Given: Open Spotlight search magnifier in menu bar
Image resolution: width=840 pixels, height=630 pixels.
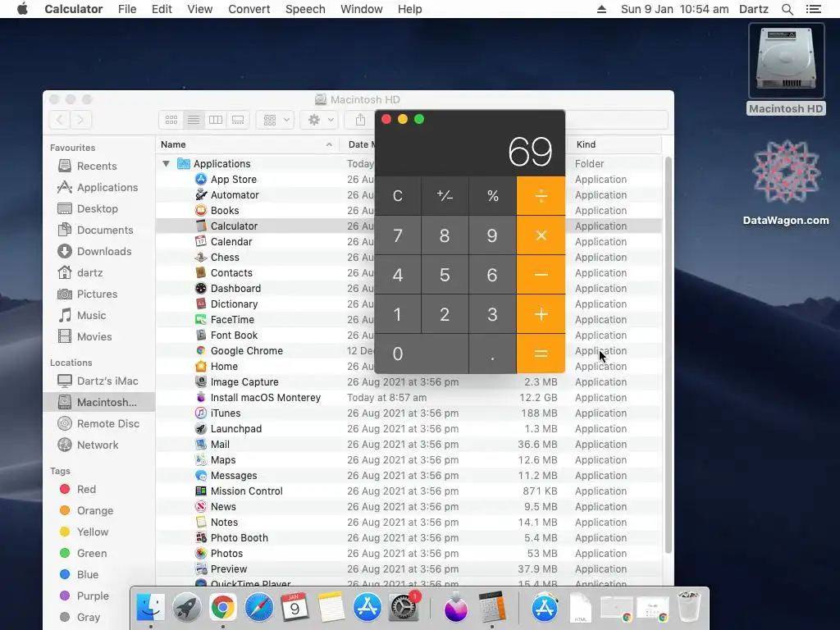Looking at the screenshot, I should pos(787,9).
